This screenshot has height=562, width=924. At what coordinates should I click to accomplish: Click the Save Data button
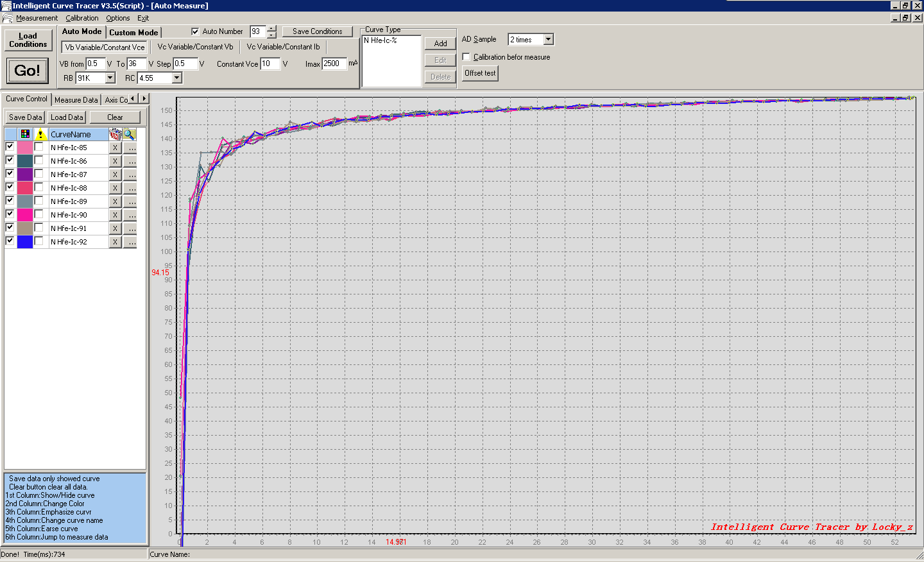[25, 117]
